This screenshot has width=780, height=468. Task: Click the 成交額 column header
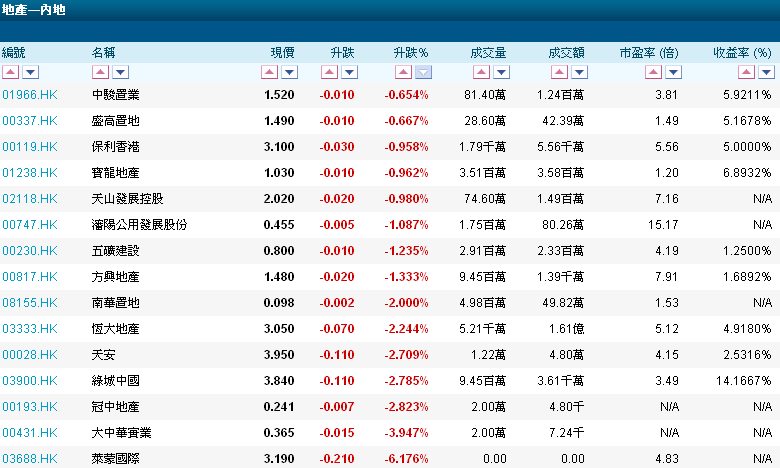566,53
